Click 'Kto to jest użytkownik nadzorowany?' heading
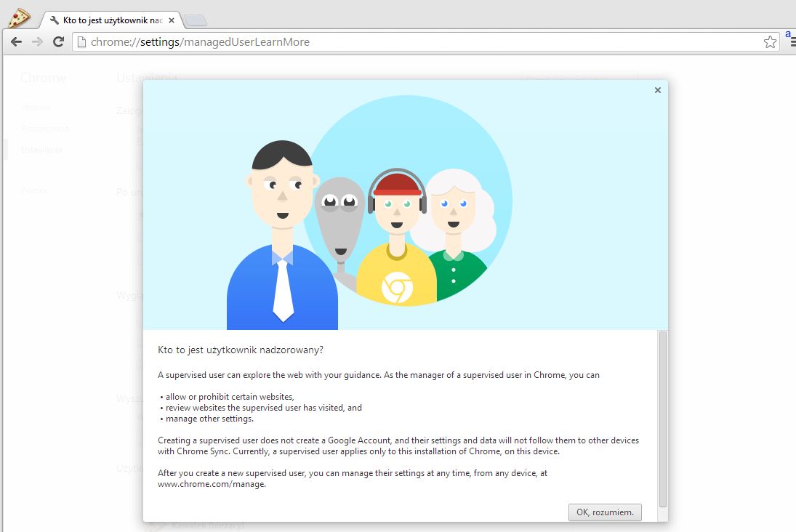This screenshot has height=532, width=796. [241, 350]
